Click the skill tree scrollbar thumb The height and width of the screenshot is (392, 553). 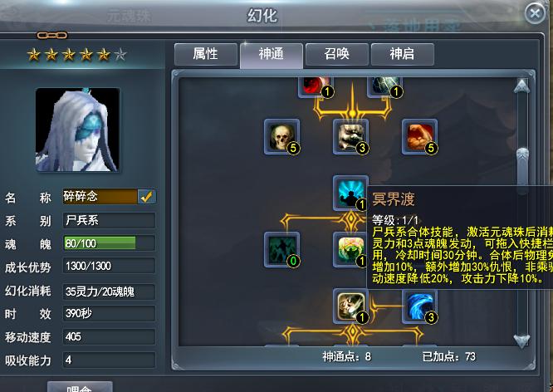(522, 170)
